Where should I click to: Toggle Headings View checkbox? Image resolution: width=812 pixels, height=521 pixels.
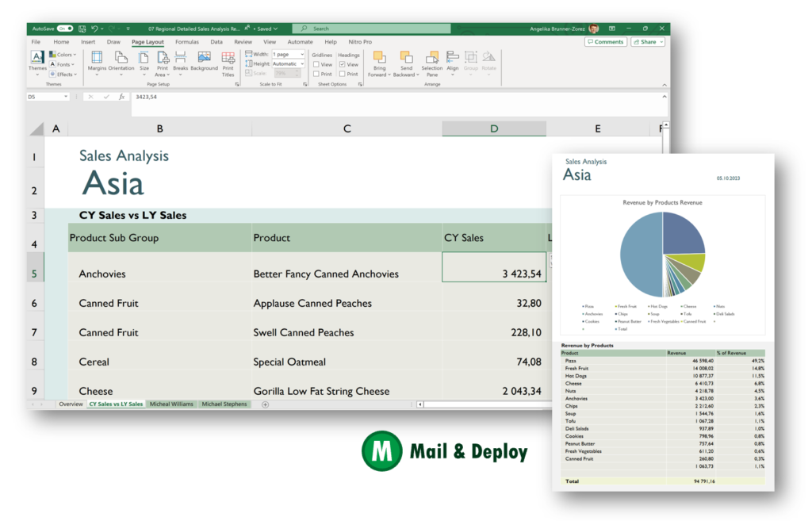343,65
